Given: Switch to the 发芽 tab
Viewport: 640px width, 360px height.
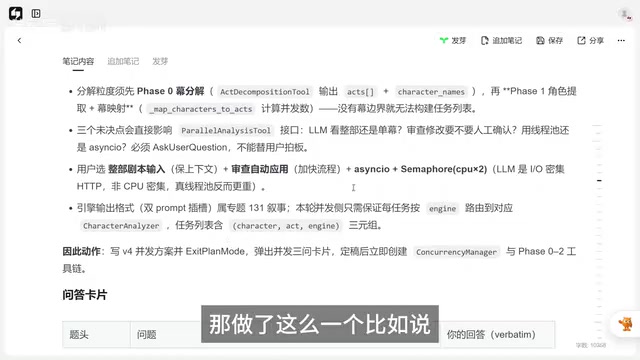Looking at the screenshot, I should 160,61.
